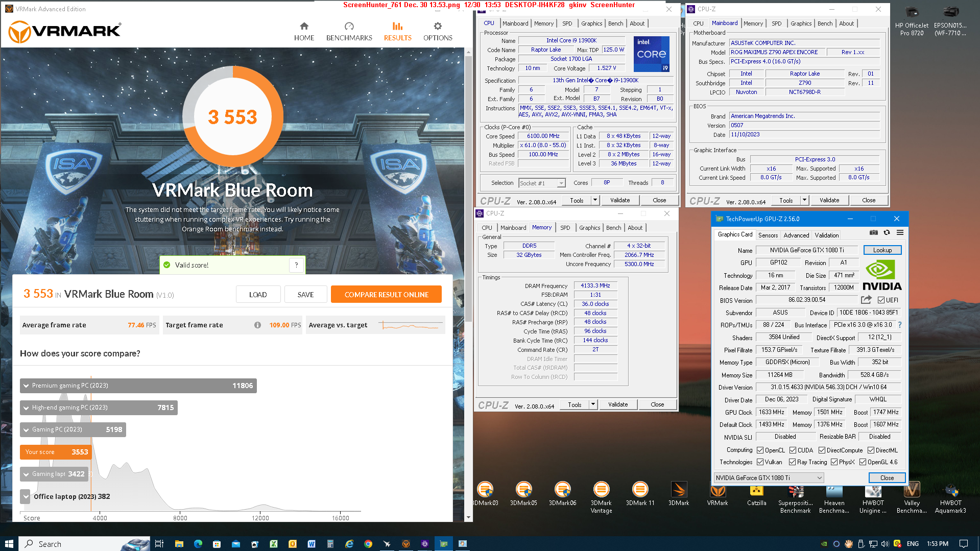Open the 3DMark03 desktop shortcut

(485, 494)
